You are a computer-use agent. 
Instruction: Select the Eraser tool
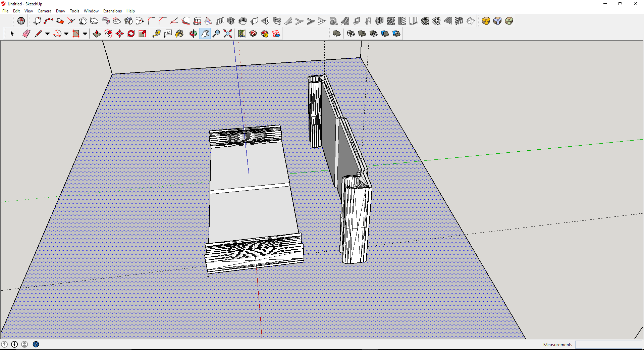26,34
